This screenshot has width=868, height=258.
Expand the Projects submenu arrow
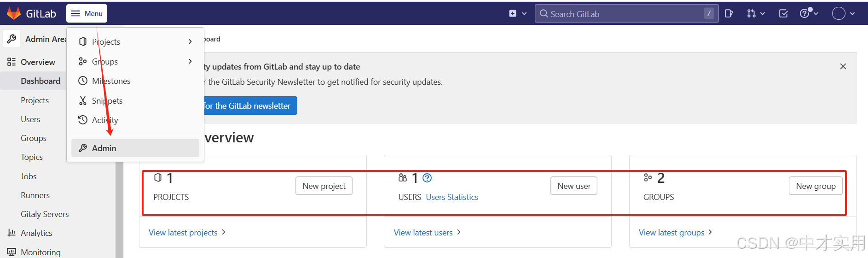(190, 41)
